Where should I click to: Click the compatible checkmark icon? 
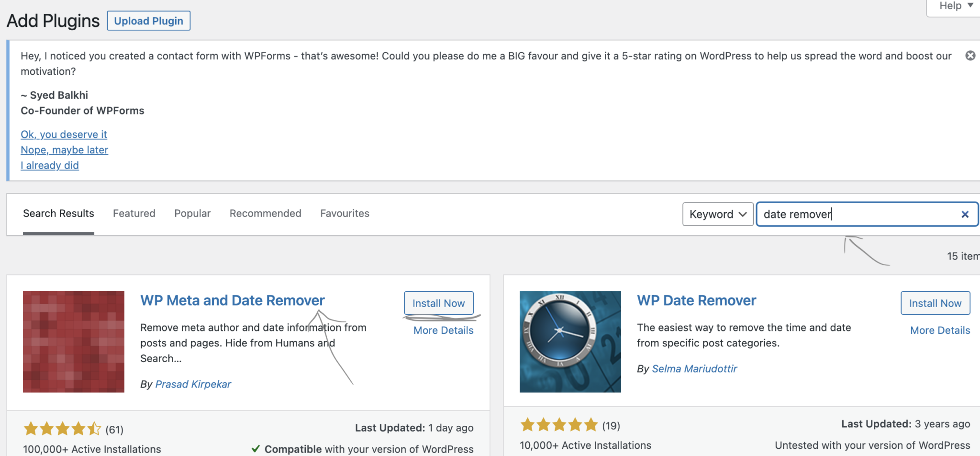pos(256,449)
